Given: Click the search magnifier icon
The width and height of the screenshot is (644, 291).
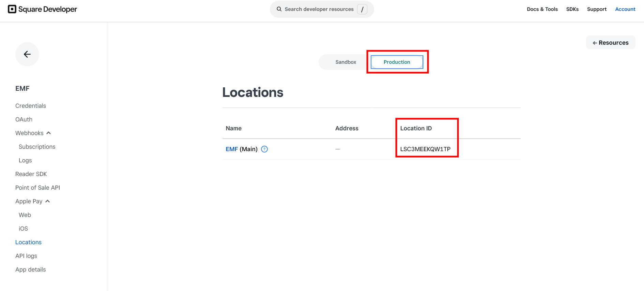Looking at the screenshot, I should tap(279, 9).
